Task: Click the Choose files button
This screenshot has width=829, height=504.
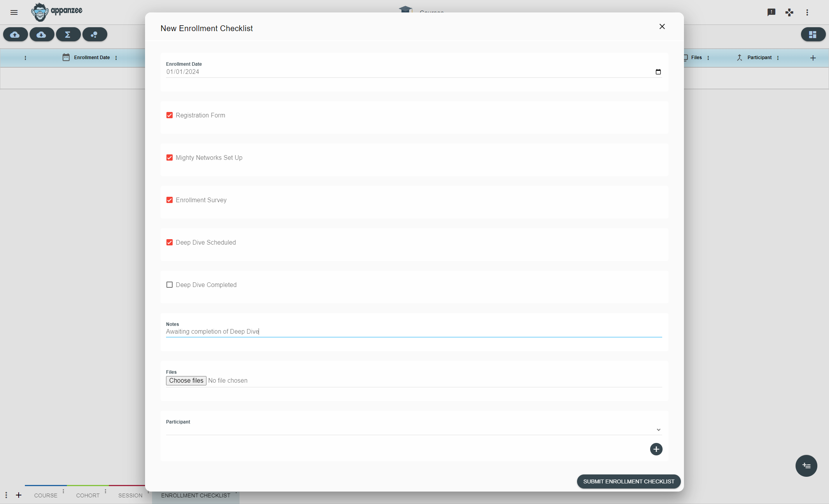Action: pos(186,381)
